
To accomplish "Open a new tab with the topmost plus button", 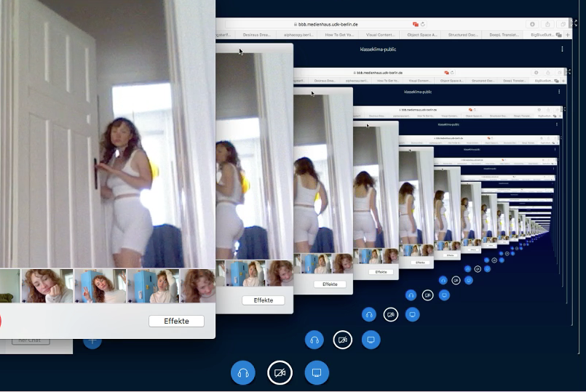I will (568, 34).
